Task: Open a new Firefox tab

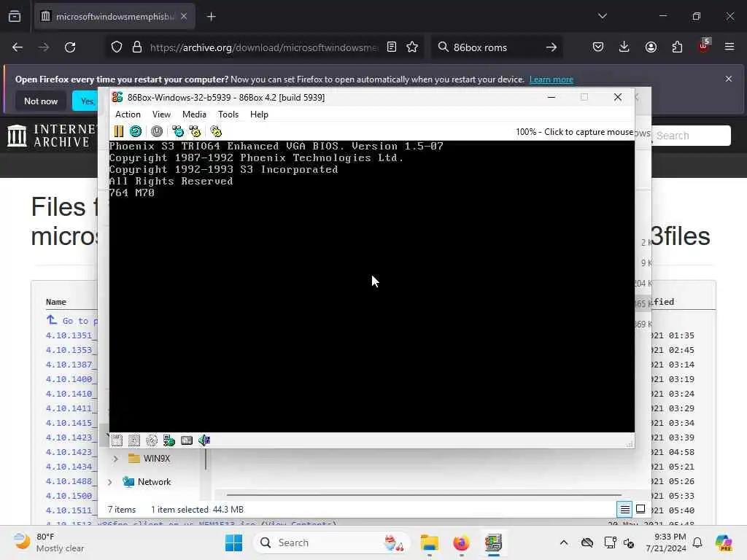Action: (212, 17)
